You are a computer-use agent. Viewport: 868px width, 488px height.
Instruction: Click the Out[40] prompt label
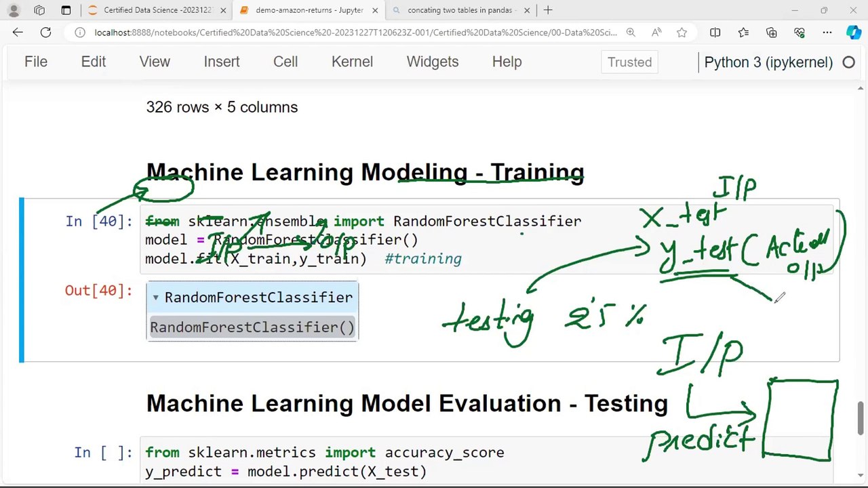(x=99, y=291)
